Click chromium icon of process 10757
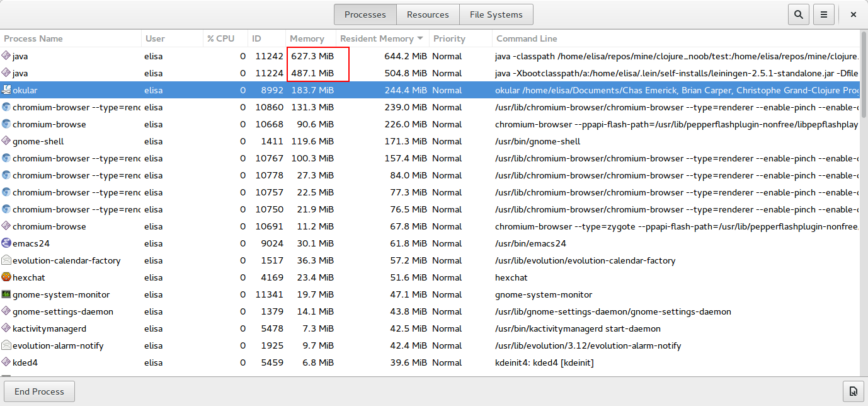The image size is (868, 406). [x=6, y=192]
